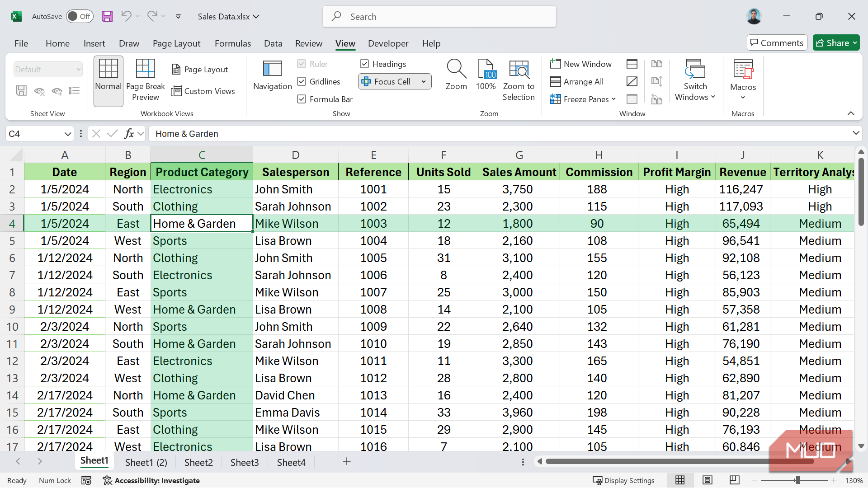868x488 pixels.
Task: Click Zoom to Selection
Action: (x=519, y=80)
